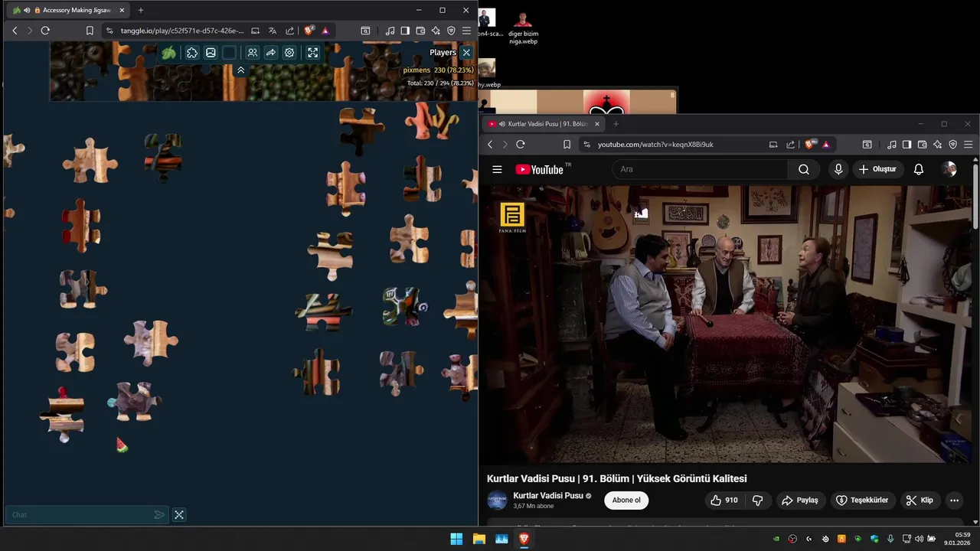Image resolution: width=980 pixels, height=551 pixels.
Task: Hide the chat box with X button
Action: tap(179, 515)
